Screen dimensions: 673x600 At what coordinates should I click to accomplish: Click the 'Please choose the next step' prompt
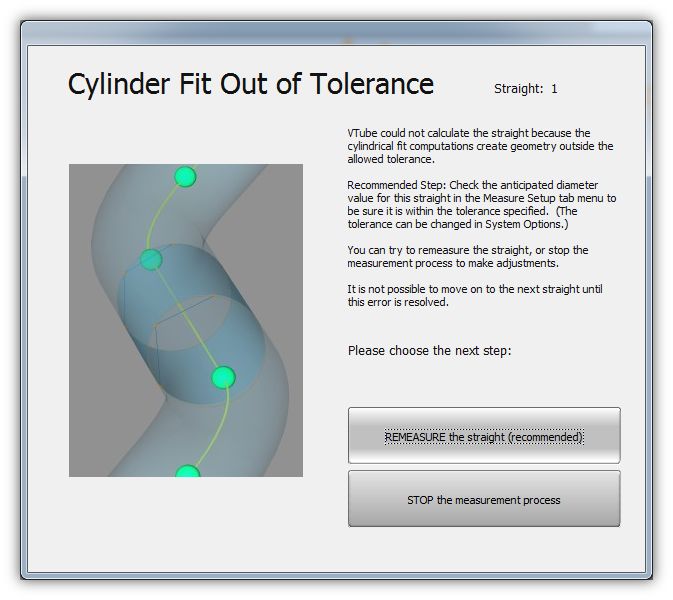point(429,351)
